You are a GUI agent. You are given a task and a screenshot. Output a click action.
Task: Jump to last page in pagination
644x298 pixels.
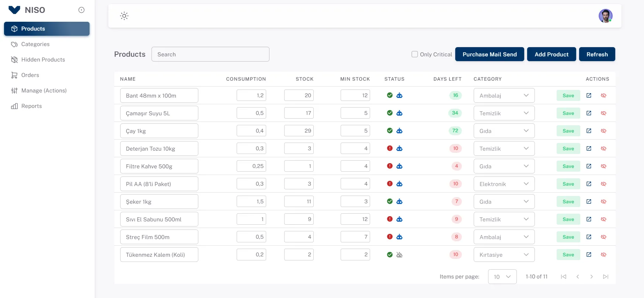pos(605,277)
